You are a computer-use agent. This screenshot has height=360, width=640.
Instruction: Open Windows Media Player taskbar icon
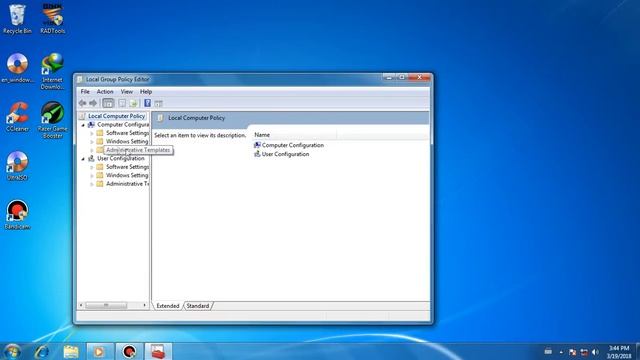(100, 351)
